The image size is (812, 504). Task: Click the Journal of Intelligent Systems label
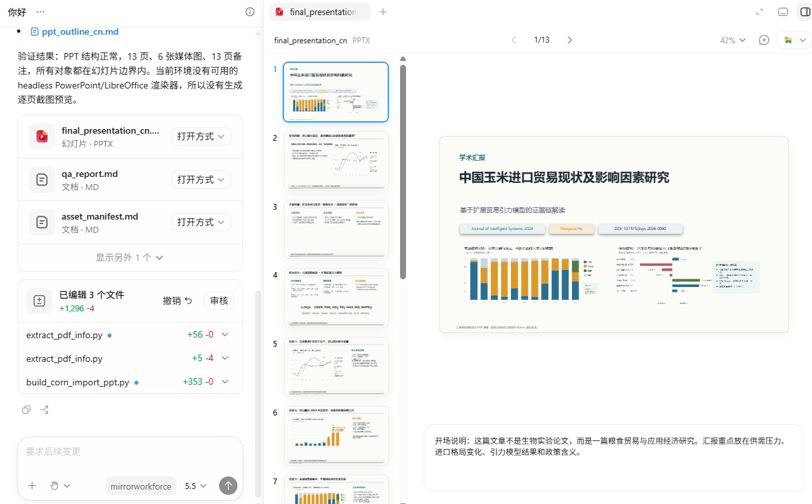502,229
